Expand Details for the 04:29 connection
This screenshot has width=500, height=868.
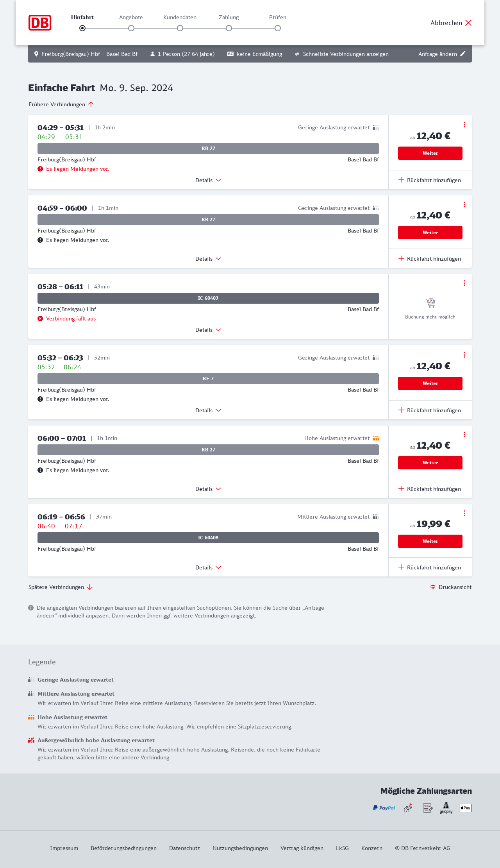point(208,180)
